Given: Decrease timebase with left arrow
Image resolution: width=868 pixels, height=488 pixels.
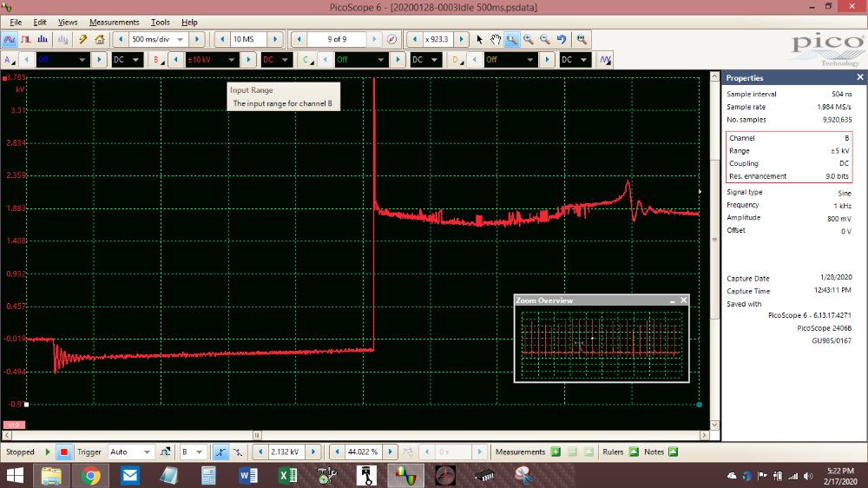Looking at the screenshot, I should coord(121,39).
